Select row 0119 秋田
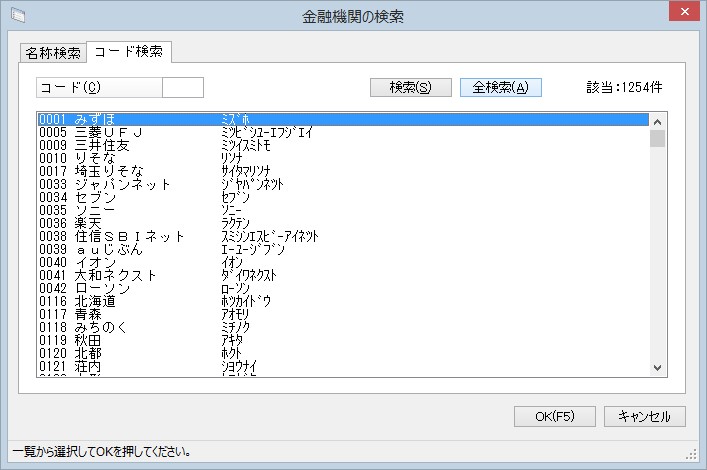Viewport: 707px width, 470px height. click(x=343, y=340)
